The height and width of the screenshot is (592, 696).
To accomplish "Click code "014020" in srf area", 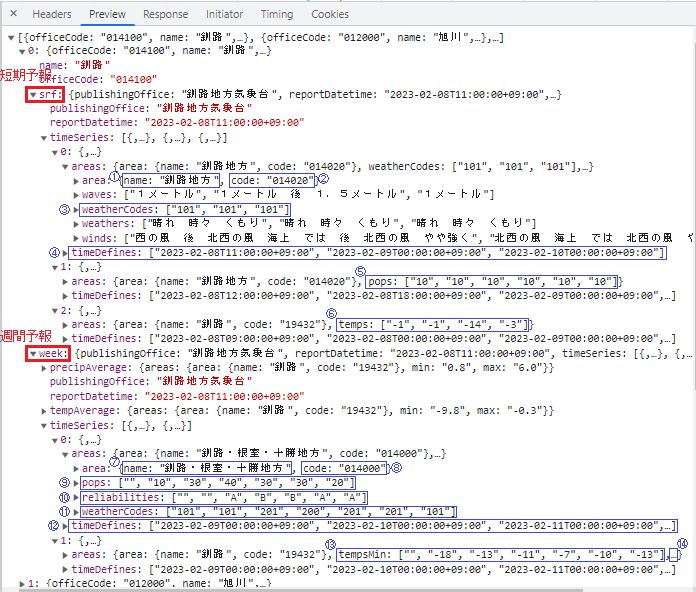I will (272, 181).
